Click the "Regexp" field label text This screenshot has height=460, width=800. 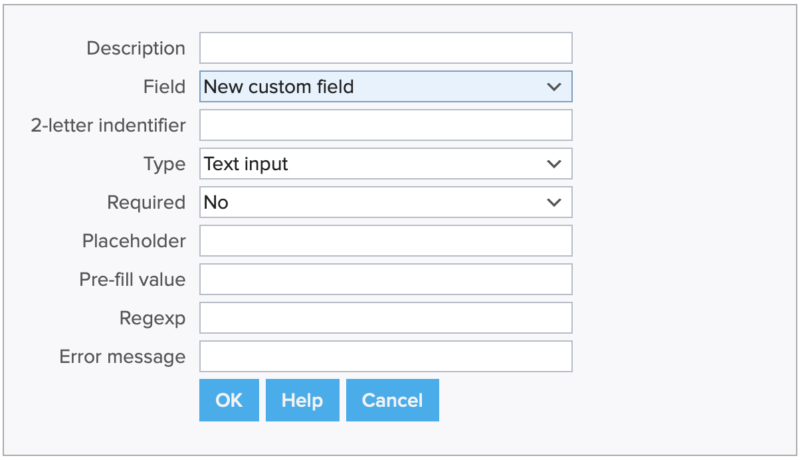(153, 318)
